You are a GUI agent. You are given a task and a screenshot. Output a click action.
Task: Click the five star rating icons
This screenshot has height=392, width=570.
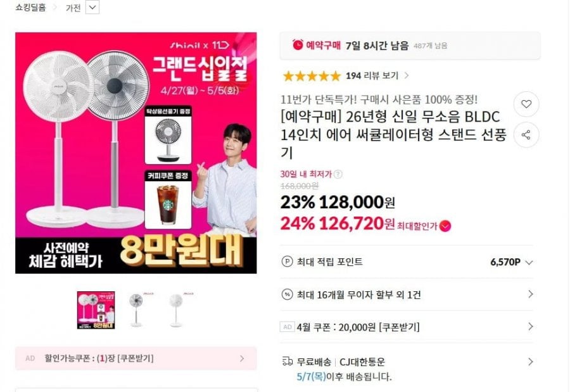pos(312,76)
